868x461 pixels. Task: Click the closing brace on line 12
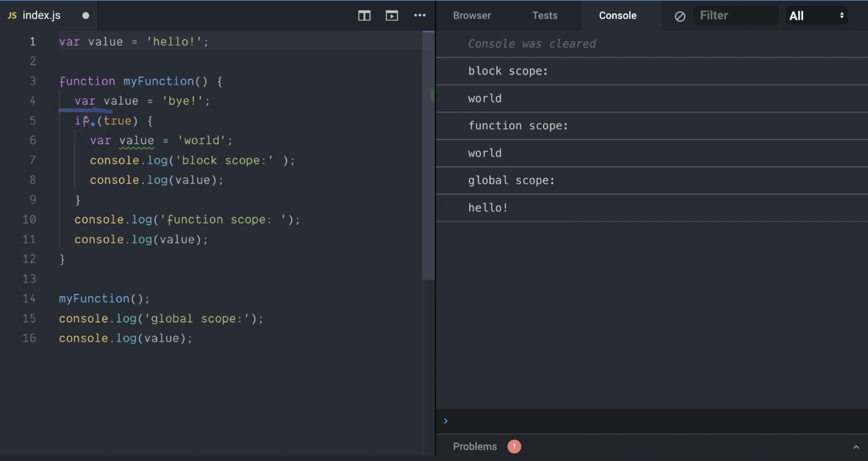coord(62,259)
